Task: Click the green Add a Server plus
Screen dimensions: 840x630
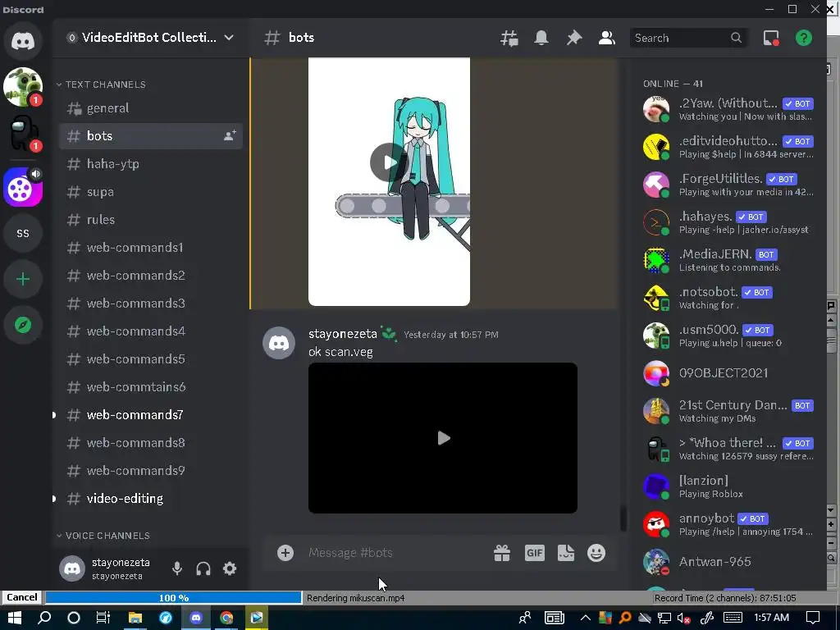Action: click(x=23, y=279)
